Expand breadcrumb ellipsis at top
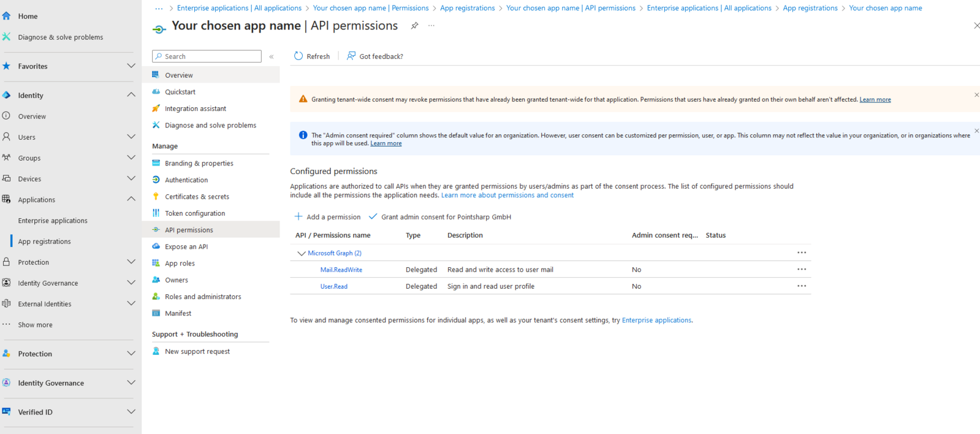This screenshot has height=434, width=980. (159, 8)
